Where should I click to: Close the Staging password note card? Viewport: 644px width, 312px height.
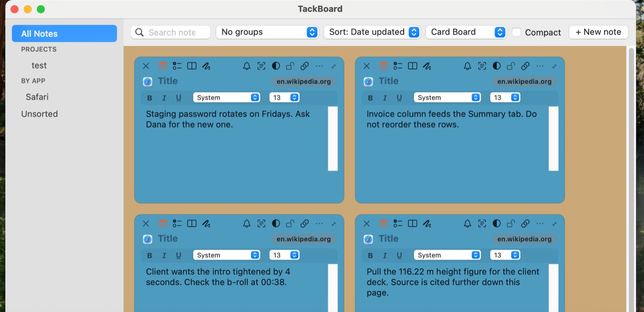pos(146,66)
